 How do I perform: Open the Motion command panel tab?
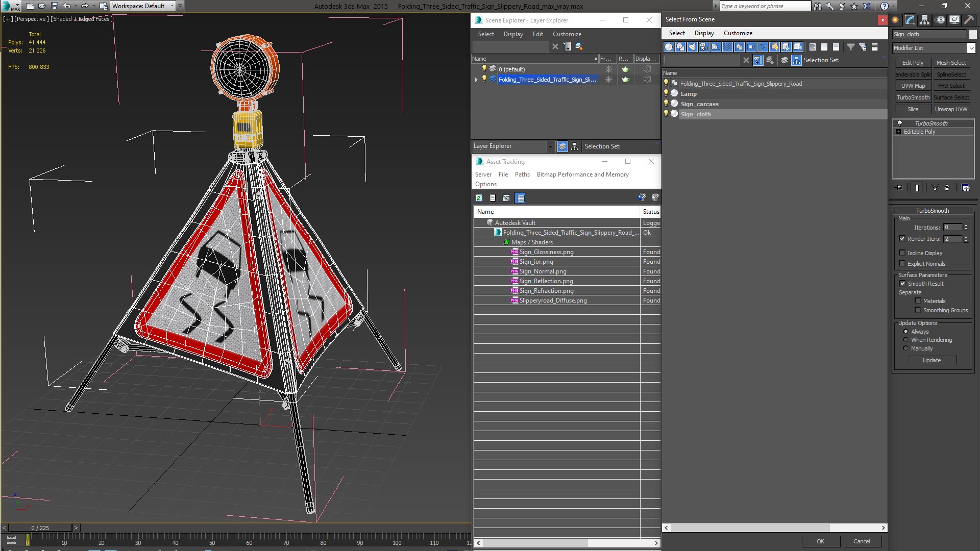tap(940, 20)
